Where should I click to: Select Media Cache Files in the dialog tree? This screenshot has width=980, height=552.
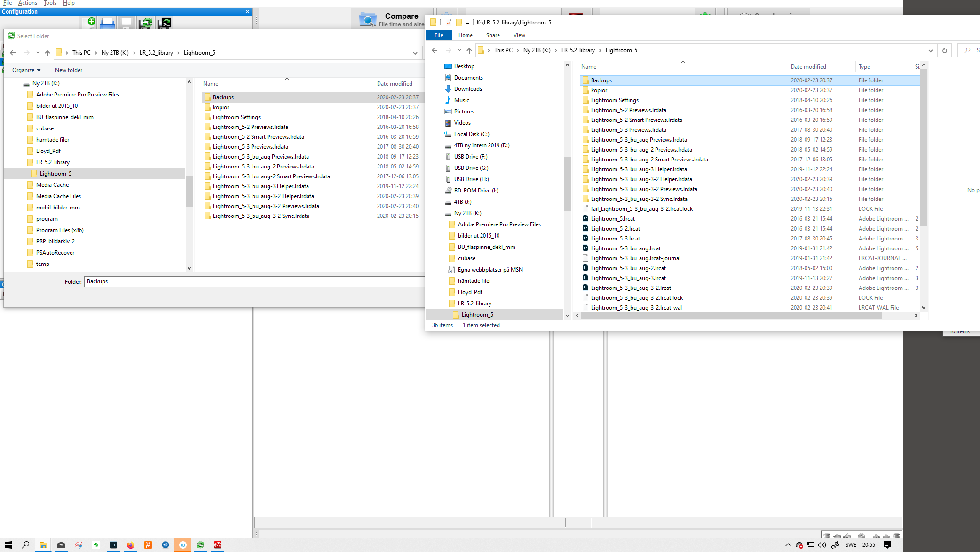(x=58, y=196)
